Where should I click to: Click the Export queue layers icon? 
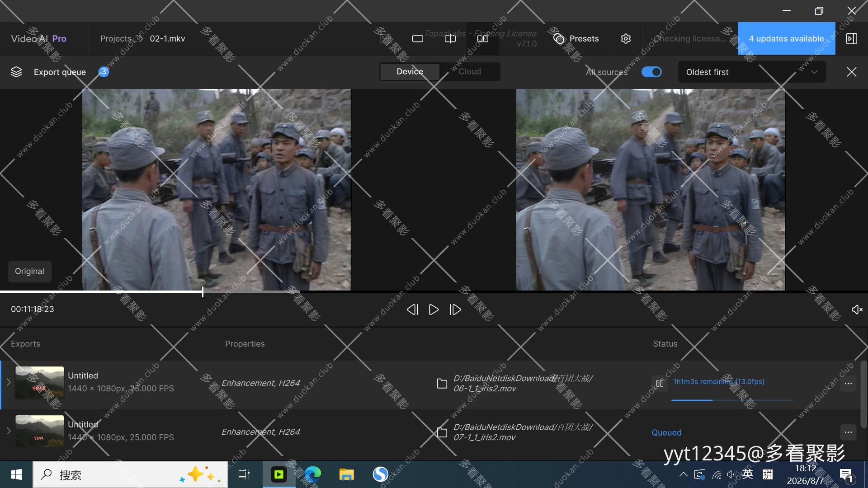click(16, 72)
